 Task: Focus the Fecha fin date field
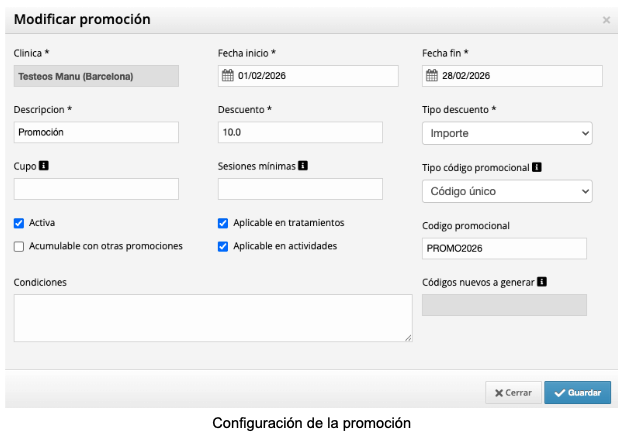[x=512, y=76]
